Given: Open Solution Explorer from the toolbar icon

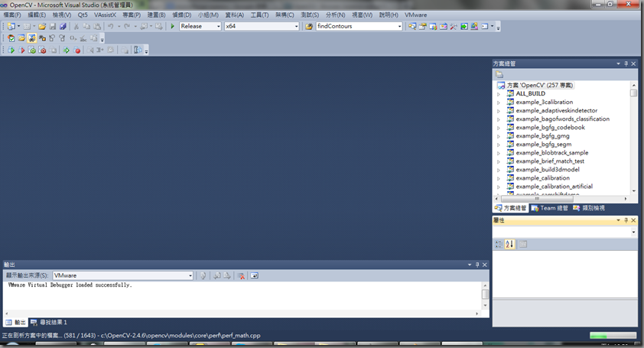Looking at the screenshot, I should pos(412,26).
